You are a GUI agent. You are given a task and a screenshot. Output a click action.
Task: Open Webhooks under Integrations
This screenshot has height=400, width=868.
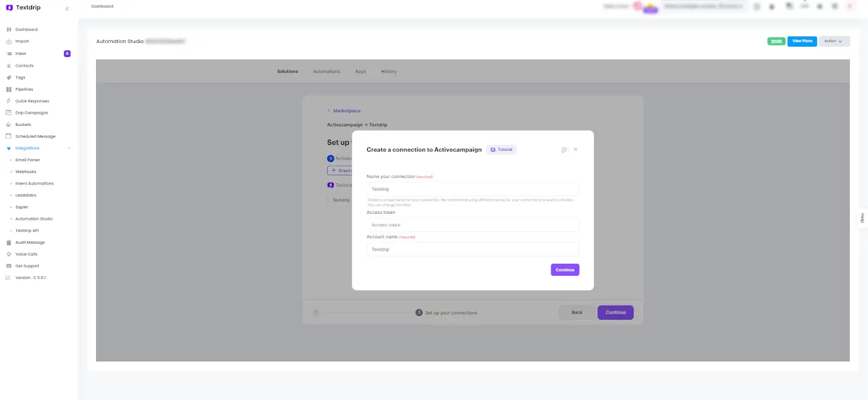[x=26, y=172]
